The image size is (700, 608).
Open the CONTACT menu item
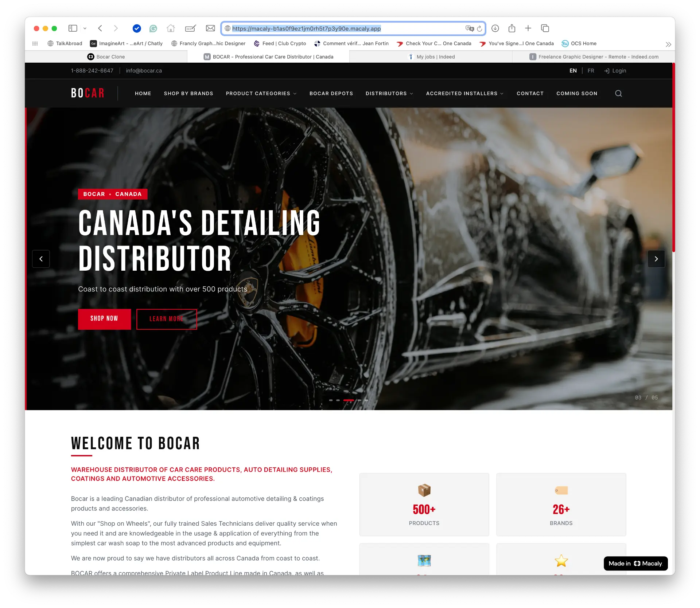point(530,93)
